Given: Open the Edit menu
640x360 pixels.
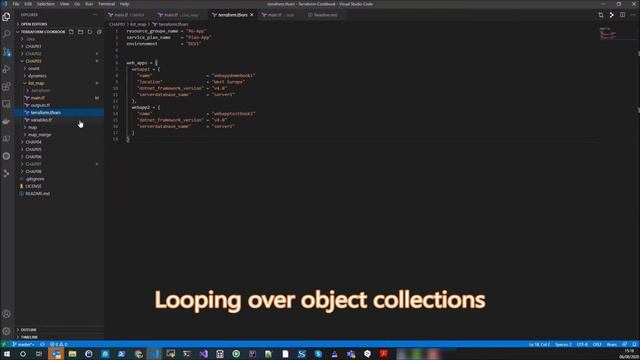Looking at the screenshot, I should [x=28, y=4].
